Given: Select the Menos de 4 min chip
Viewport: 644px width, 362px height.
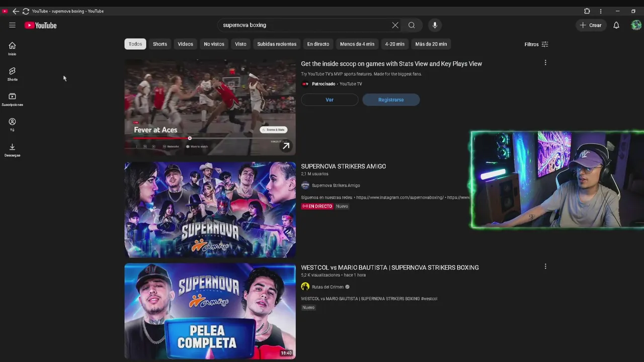Looking at the screenshot, I should pyautogui.click(x=357, y=44).
